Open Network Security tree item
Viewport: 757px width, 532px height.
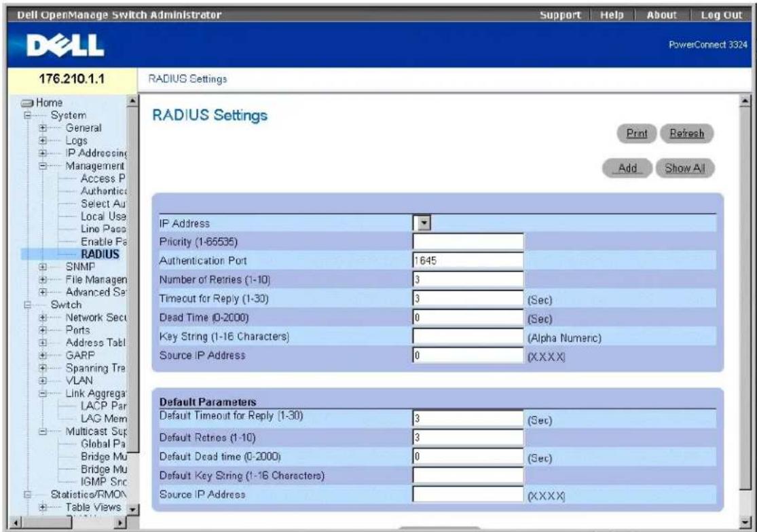(96, 318)
